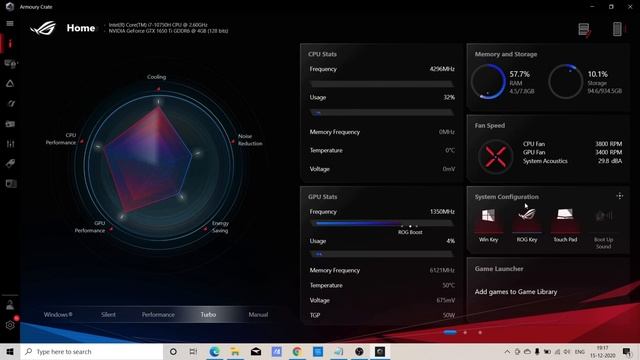Viewport: 640px width, 360px height.
Task: Go to third dashboard page dot
Action: point(480,332)
